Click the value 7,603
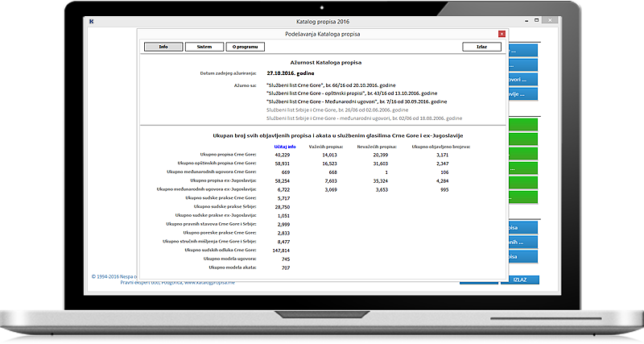 coord(331,181)
